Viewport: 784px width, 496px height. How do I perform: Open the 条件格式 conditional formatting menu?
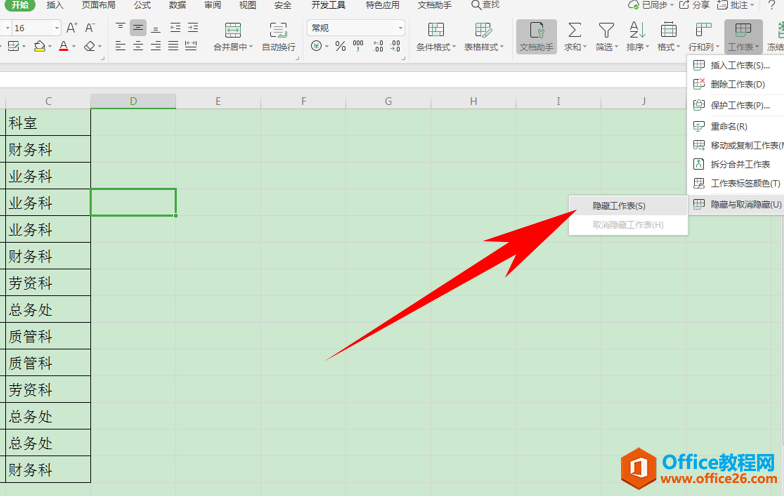[436, 36]
